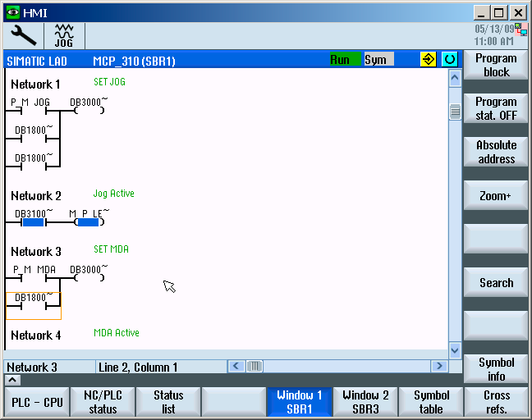Image resolution: width=532 pixels, height=420 pixels.
Task: Click horizontal scrollbar right arrow
Action: 439,366
